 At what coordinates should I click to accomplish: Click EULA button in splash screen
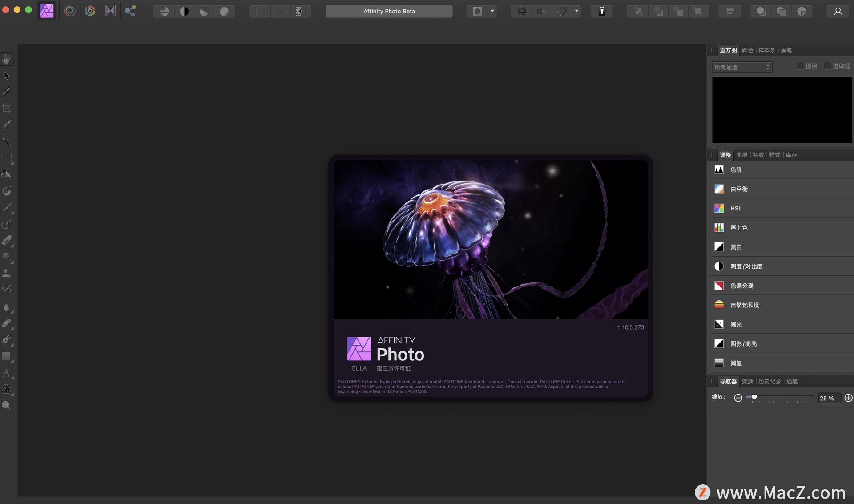click(x=358, y=368)
